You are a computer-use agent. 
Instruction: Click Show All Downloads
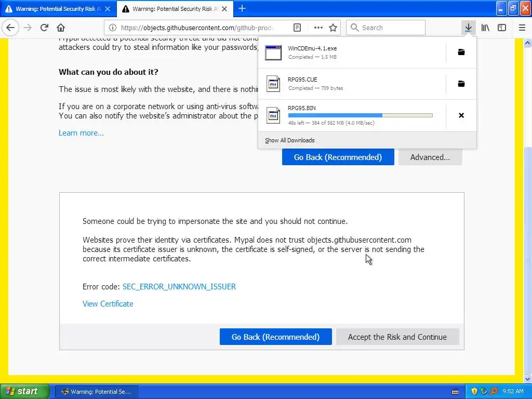coord(290,140)
